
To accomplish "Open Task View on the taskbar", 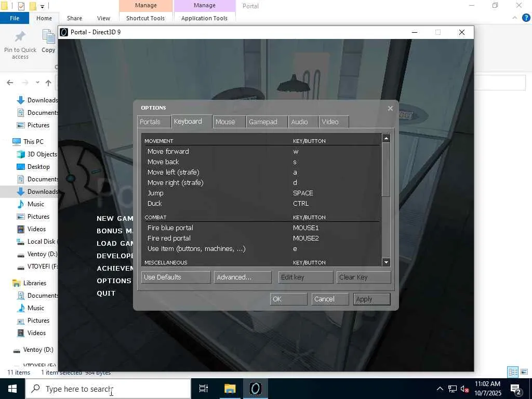I will tap(204, 389).
